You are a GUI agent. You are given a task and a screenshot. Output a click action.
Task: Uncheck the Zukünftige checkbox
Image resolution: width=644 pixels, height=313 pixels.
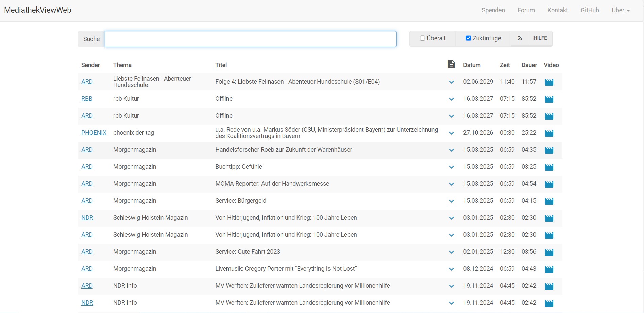468,38
